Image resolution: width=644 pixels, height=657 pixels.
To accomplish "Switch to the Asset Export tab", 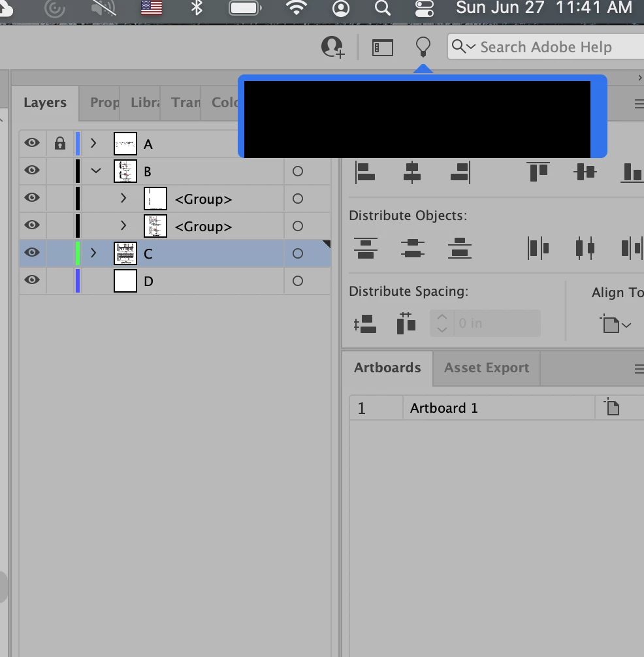I will tap(487, 368).
